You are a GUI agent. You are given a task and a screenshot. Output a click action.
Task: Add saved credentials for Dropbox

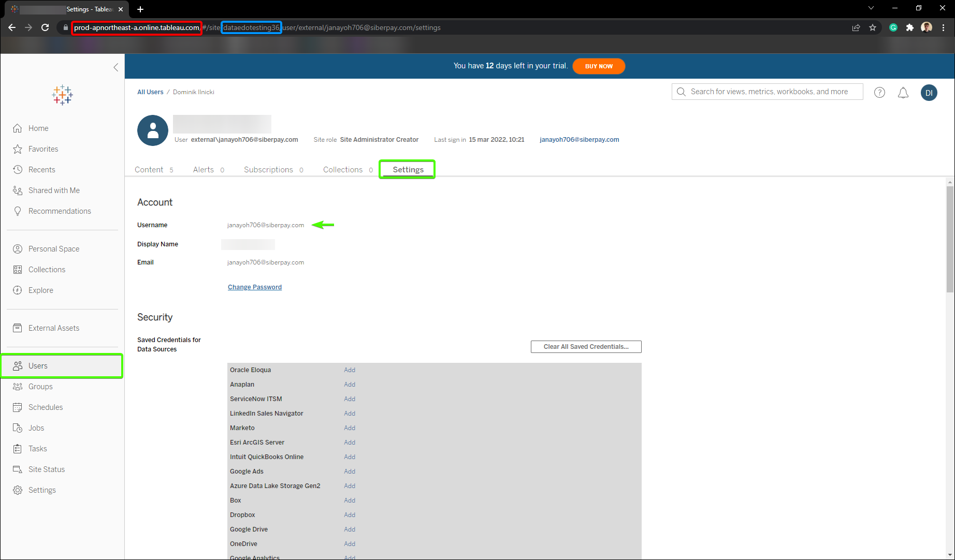(x=350, y=515)
